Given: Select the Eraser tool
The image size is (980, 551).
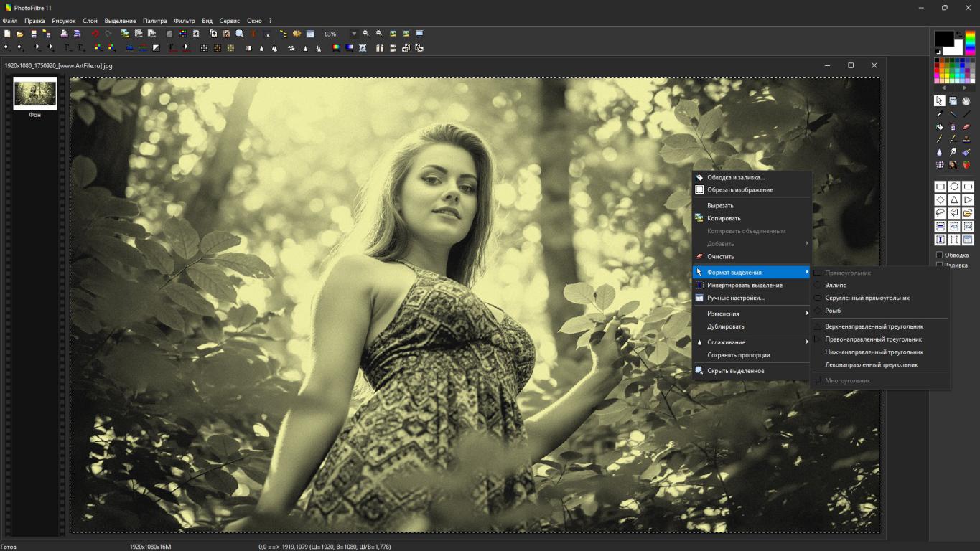Looking at the screenshot, I should (x=967, y=127).
